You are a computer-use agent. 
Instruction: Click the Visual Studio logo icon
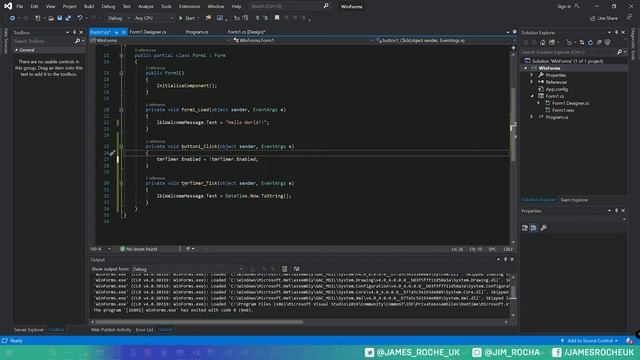click(x=8, y=6)
